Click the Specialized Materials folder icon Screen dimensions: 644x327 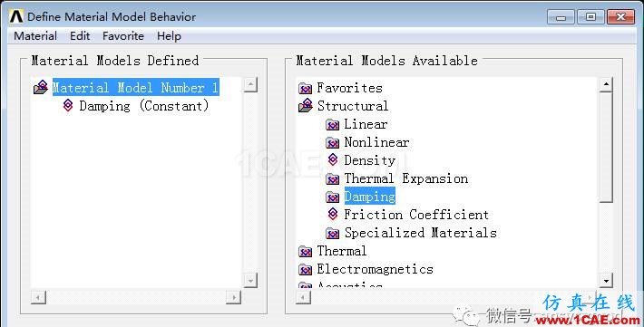pyautogui.click(x=332, y=233)
